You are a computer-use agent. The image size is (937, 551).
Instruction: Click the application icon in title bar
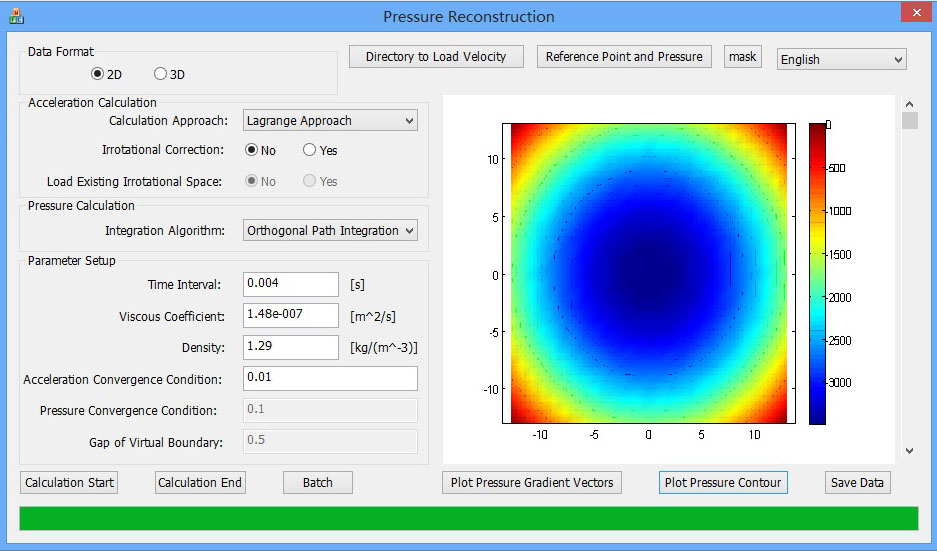click(16, 16)
